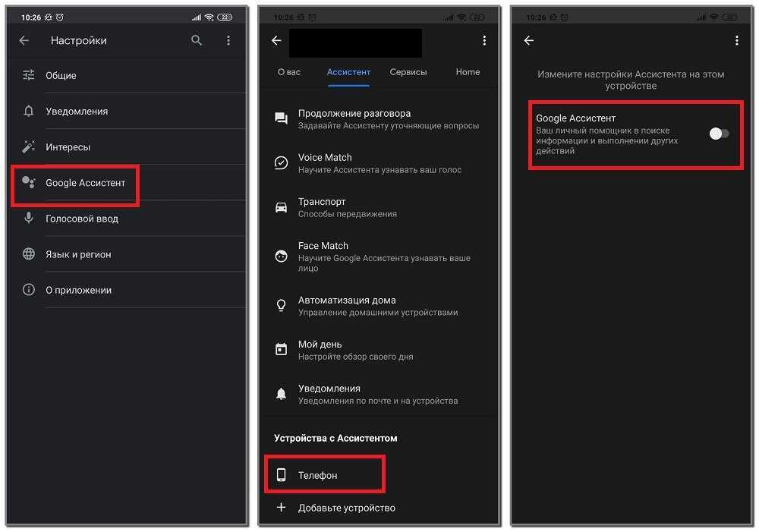The width and height of the screenshot is (759, 532).
Task: Go back from the device Assistant settings screen
Action: [529, 41]
